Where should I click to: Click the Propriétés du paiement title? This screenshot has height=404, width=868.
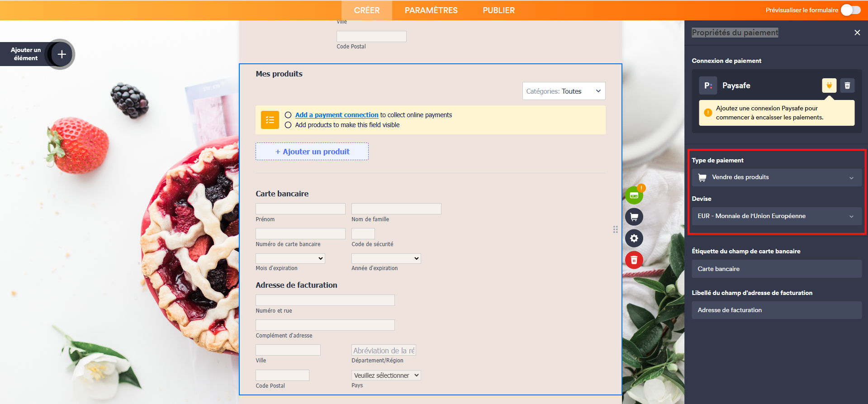click(735, 33)
